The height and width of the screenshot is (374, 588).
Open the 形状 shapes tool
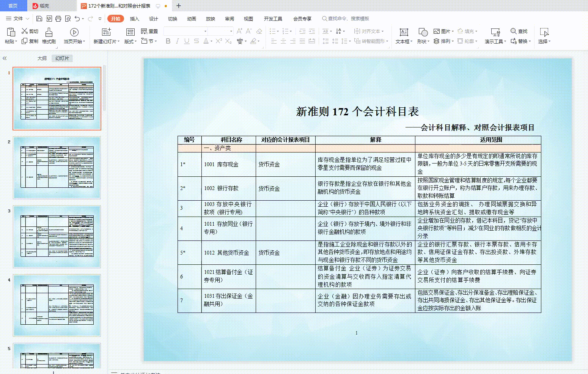(x=422, y=35)
